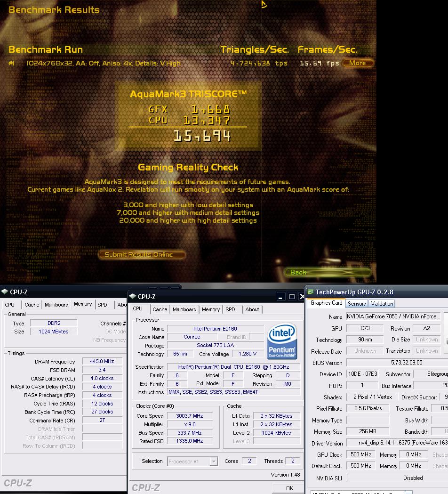Select CPU tab in back CPU-Z window

(10, 305)
